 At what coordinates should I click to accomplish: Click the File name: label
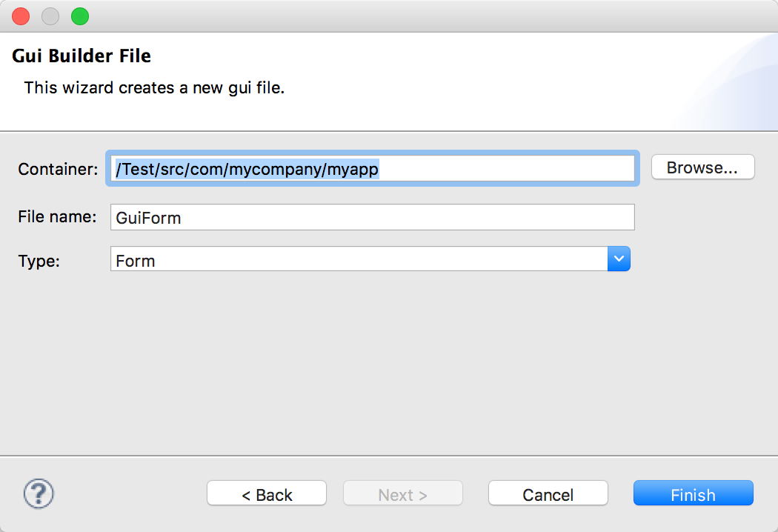(x=59, y=216)
